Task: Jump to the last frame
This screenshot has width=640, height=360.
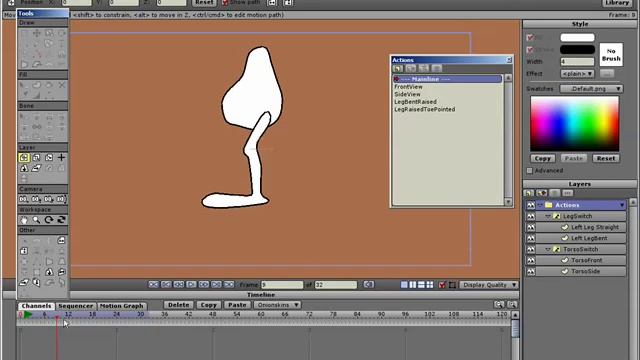Action: coord(229,284)
